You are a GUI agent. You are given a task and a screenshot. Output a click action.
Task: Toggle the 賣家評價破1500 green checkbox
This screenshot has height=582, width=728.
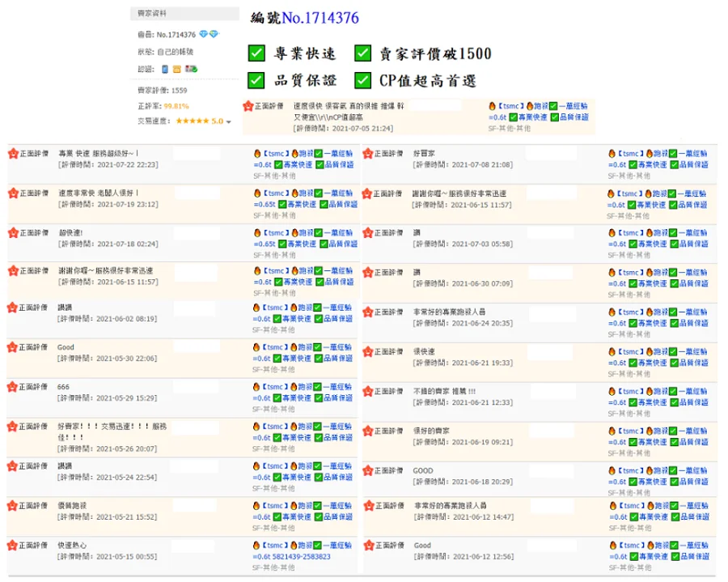pos(363,53)
